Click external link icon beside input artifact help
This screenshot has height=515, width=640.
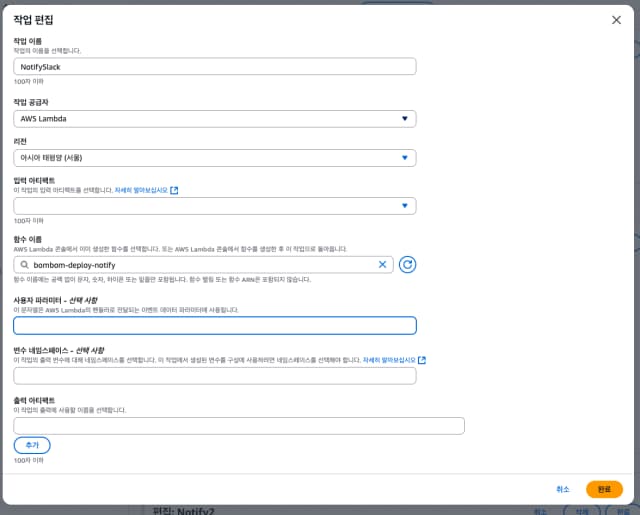click(174, 190)
